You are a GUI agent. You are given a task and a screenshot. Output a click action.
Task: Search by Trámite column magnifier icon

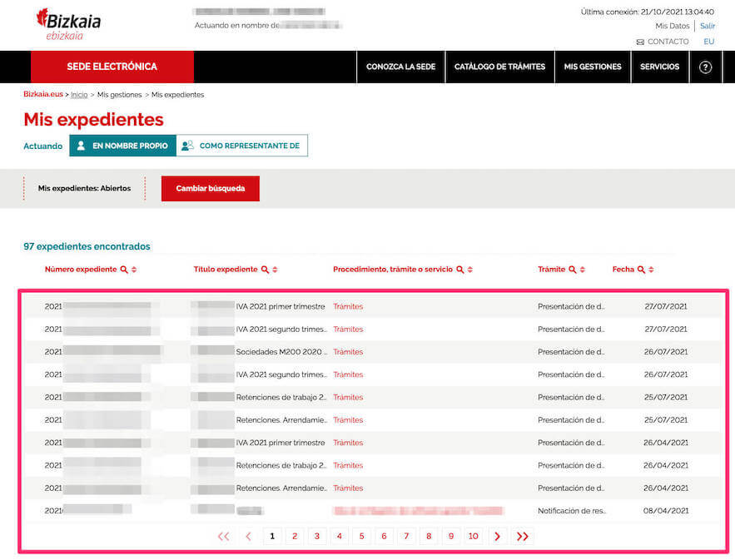click(x=573, y=270)
